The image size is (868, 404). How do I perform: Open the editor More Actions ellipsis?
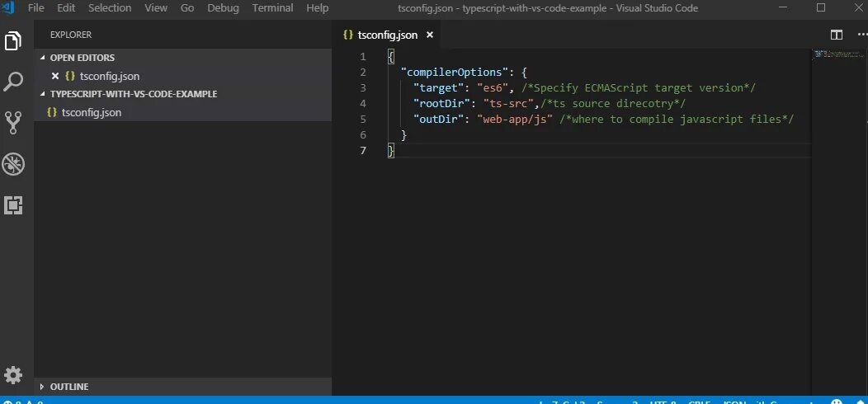coord(862,35)
